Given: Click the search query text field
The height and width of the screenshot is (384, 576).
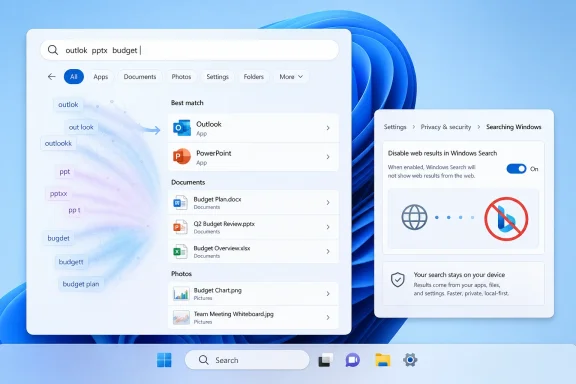Looking at the screenshot, I should coord(190,50).
